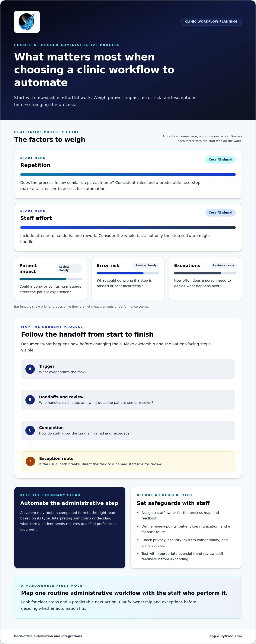Open the app.dulyfixed.com footer link
256x644 pixels.
[x=225, y=636]
